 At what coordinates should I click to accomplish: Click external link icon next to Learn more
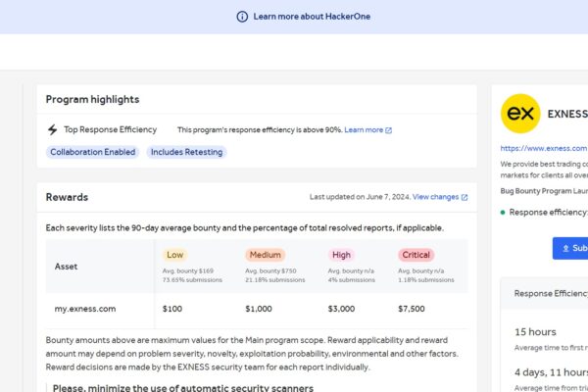(x=388, y=130)
